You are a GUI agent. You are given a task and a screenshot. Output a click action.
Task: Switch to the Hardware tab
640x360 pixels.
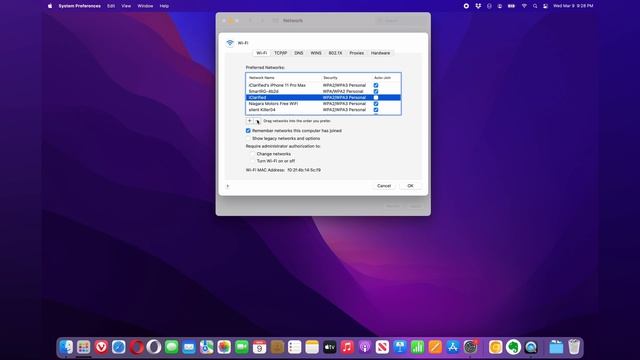380,53
